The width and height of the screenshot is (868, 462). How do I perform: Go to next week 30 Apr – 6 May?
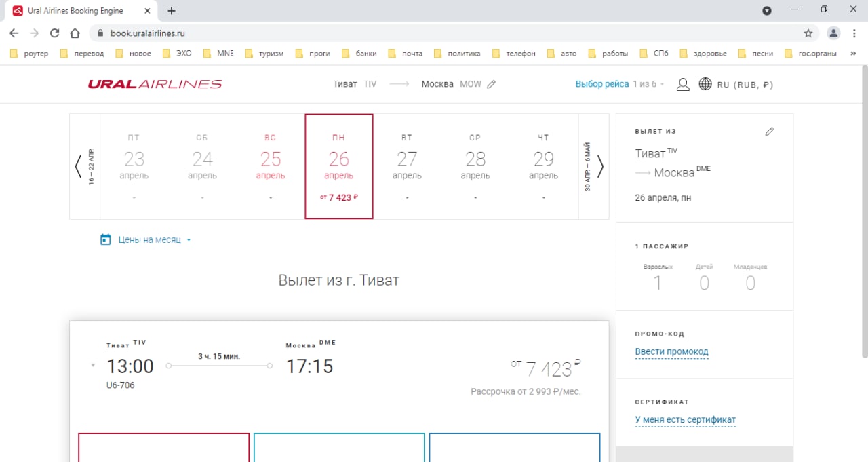click(593, 167)
